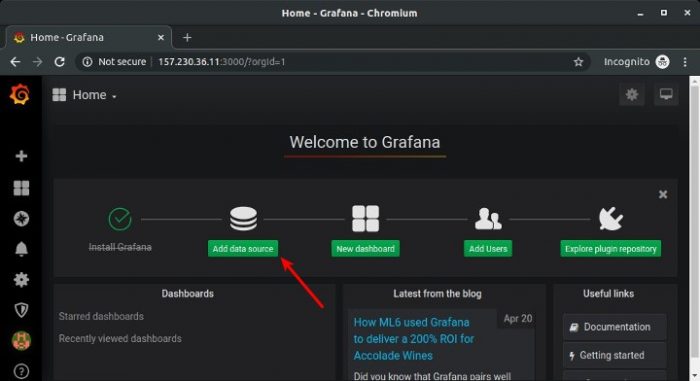Open the user avatar profile icon
700x381 pixels.
21,341
